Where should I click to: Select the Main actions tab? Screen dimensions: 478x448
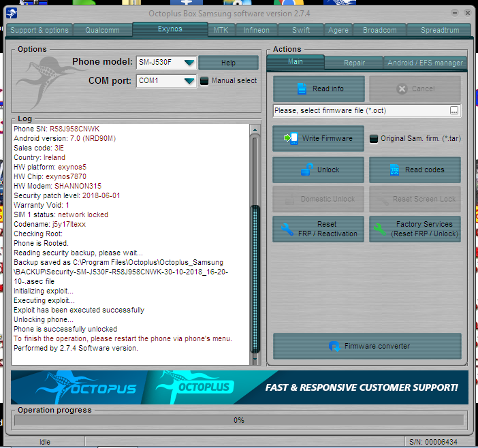296,62
